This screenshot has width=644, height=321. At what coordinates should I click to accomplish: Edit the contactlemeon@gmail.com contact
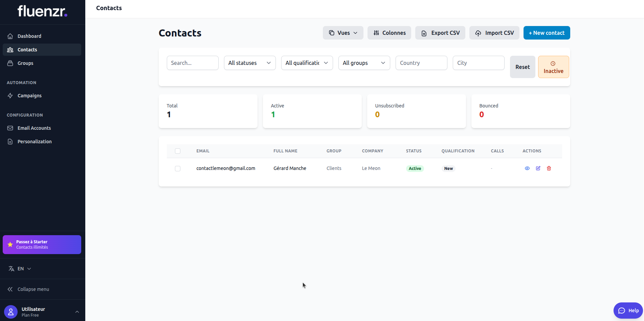pos(538,168)
